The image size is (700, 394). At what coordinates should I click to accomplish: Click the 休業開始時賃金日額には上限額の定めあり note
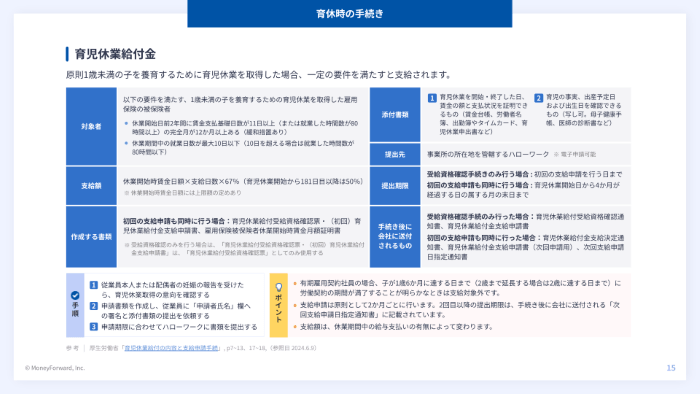pyautogui.click(x=183, y=193)
